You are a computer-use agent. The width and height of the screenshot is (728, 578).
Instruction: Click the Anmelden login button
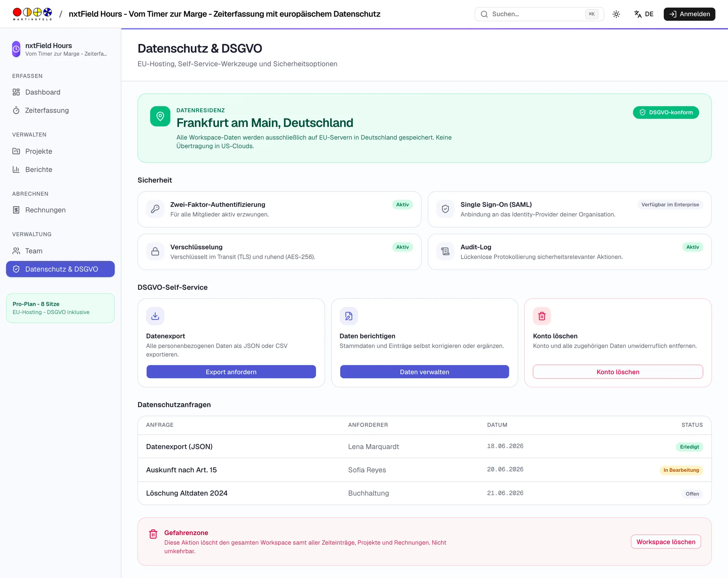click(x=689, y=14)
